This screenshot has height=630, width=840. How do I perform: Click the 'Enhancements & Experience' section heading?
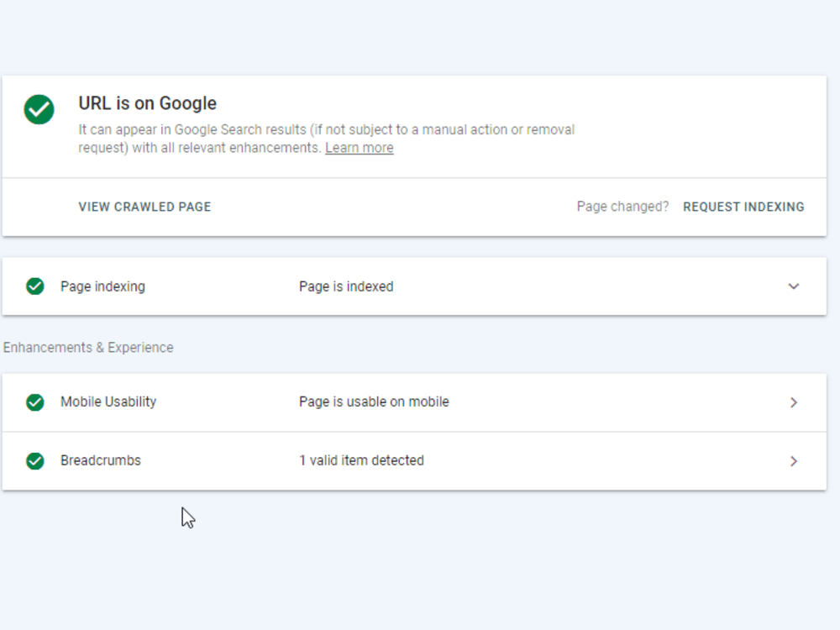[x=88, y=348]
